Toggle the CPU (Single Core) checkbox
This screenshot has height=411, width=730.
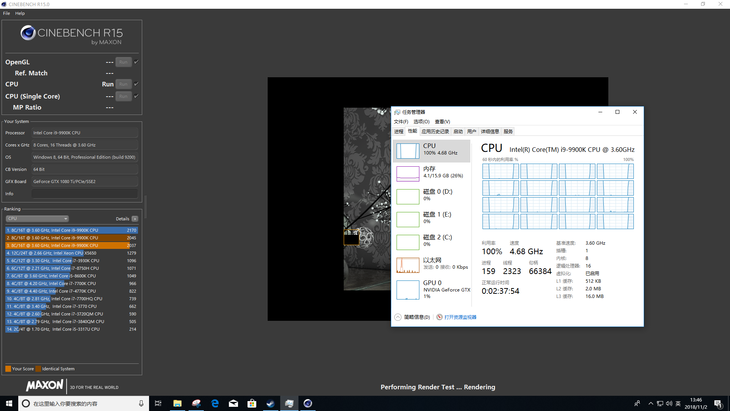click(136, 97)
